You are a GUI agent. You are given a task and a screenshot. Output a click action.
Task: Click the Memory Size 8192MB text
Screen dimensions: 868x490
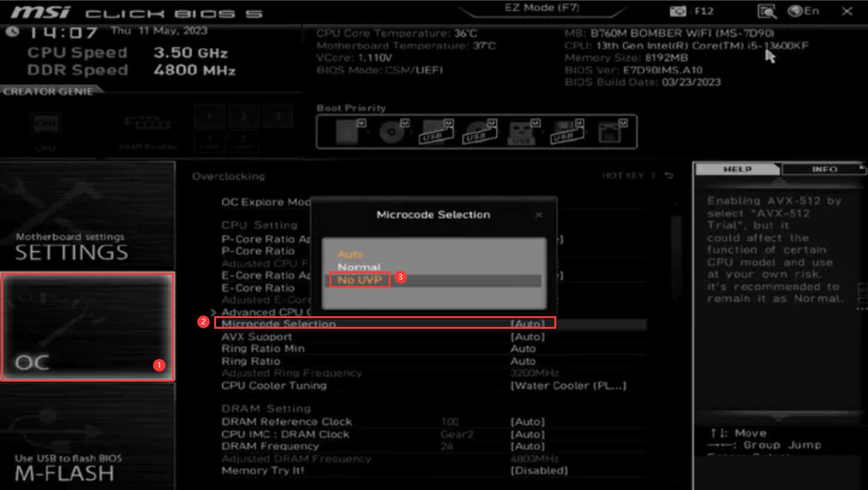coord(627,57)
